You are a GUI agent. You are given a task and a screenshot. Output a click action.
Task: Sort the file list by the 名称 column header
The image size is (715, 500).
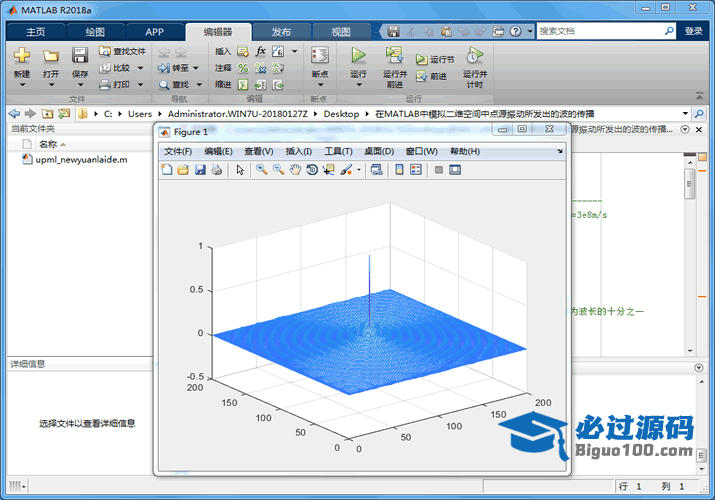point(48,144)
